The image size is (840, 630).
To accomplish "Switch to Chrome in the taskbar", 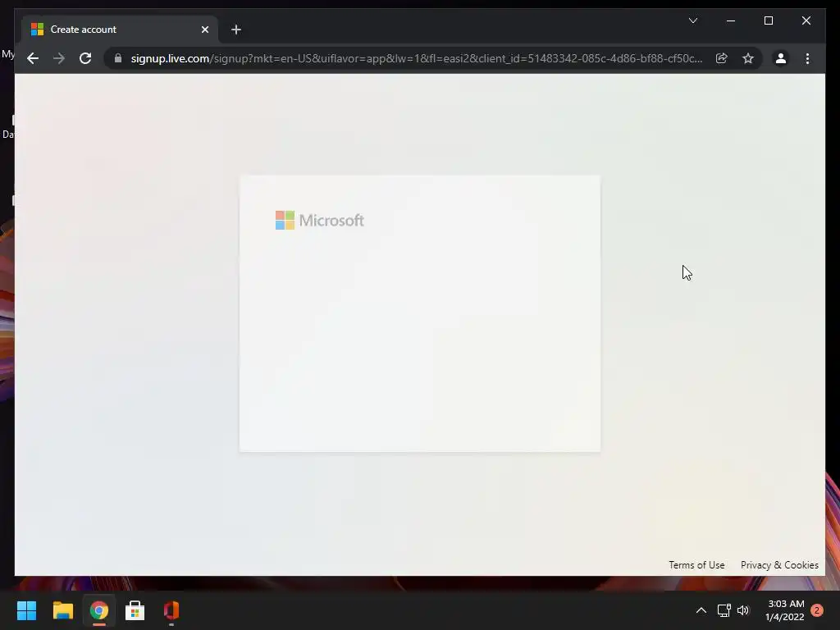I will point(99,610).
